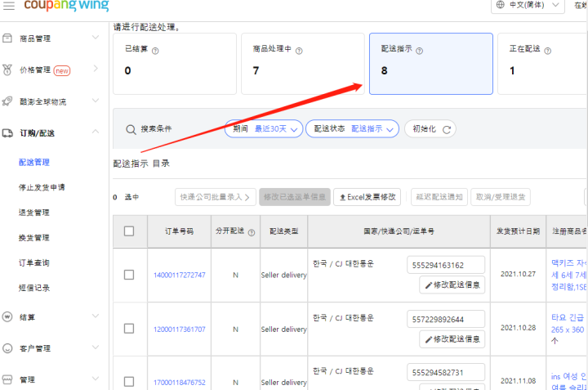Click help icon next to 配送指示
Viewport: 588px width, 390px height.
click(x=420, y=51)
